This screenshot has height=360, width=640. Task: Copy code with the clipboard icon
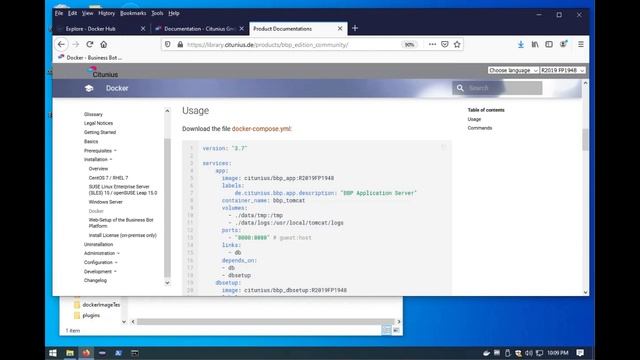444,147
